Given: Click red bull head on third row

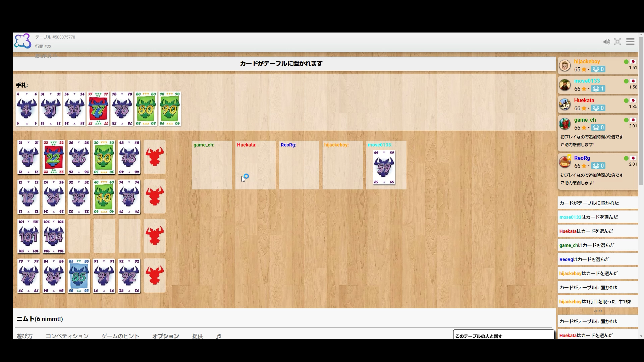Looking at the screenshot, I should 155,236.
